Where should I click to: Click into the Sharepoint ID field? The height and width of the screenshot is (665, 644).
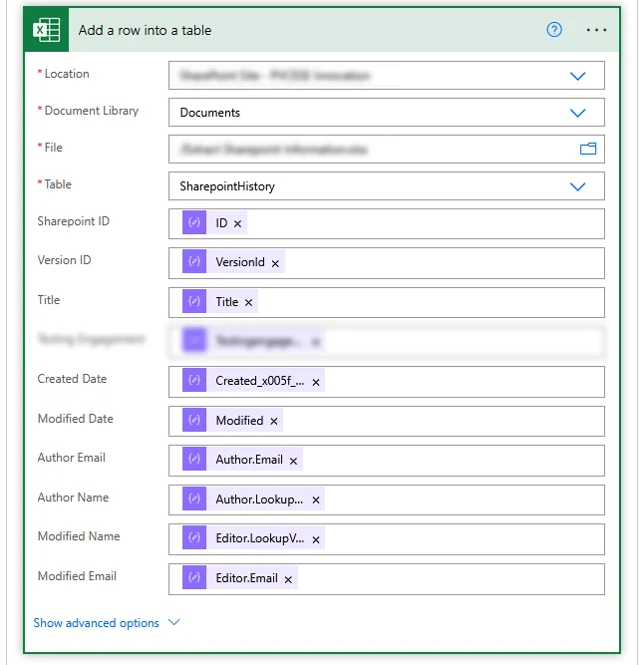[x=387, y=223]
